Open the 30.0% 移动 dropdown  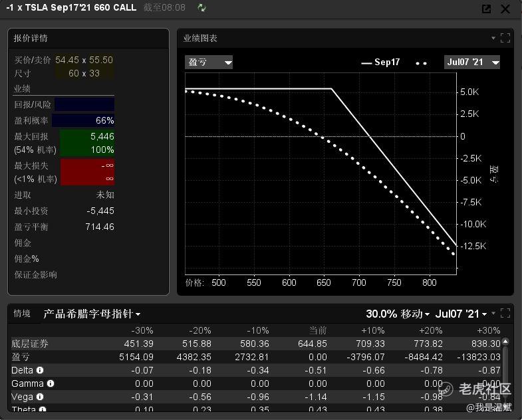click(398, 314)
